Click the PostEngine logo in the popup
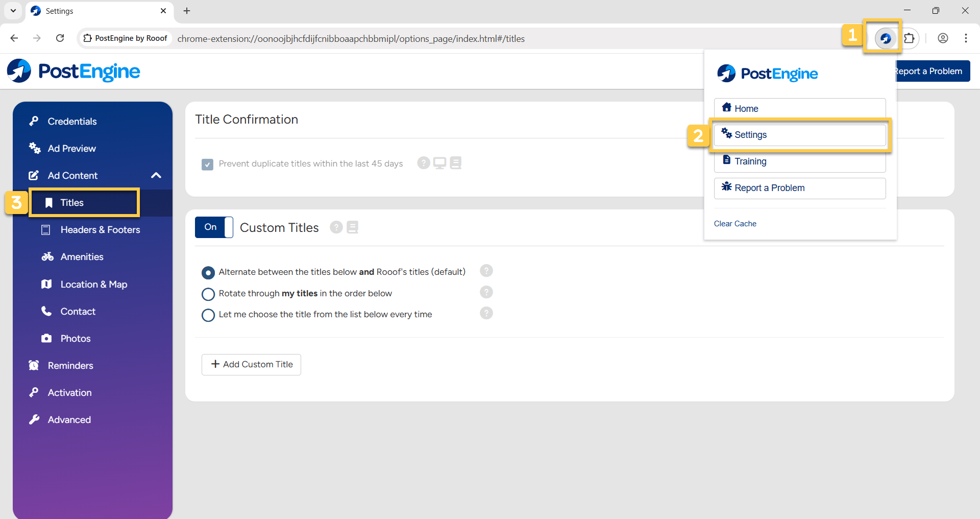Image resolution: width=980 pixels, height=519 pixels. [x=767, y=74]
